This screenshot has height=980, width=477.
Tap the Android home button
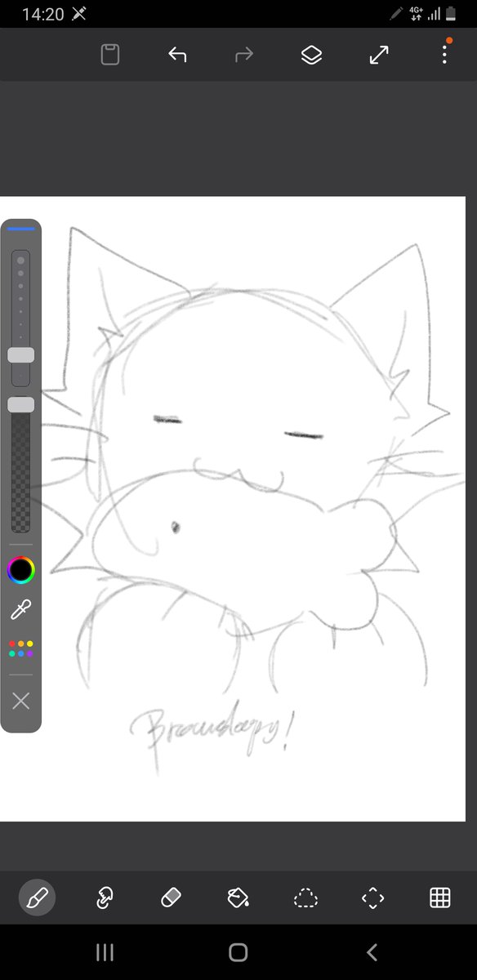point(238,952)
